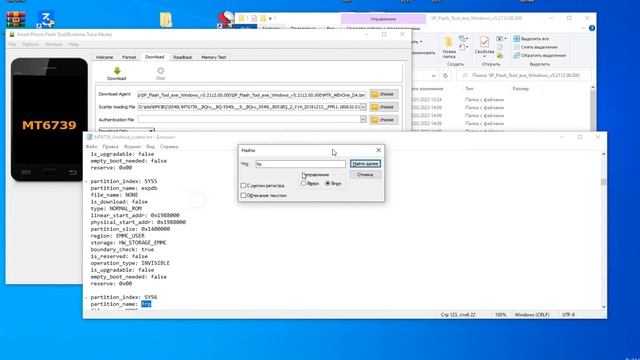Click the Type column header in Explorer
The image size is (640, 360).
coord(469,89)
